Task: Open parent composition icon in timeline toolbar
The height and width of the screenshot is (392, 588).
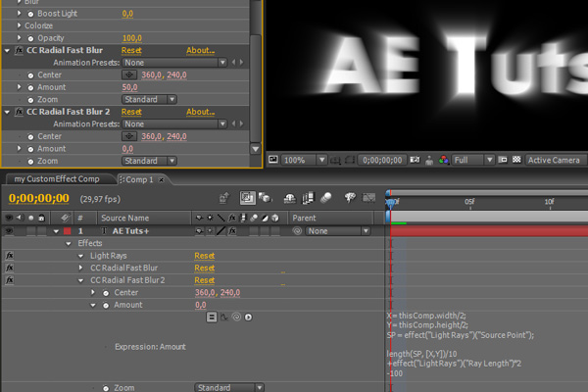Action: [x=224, y=198]
